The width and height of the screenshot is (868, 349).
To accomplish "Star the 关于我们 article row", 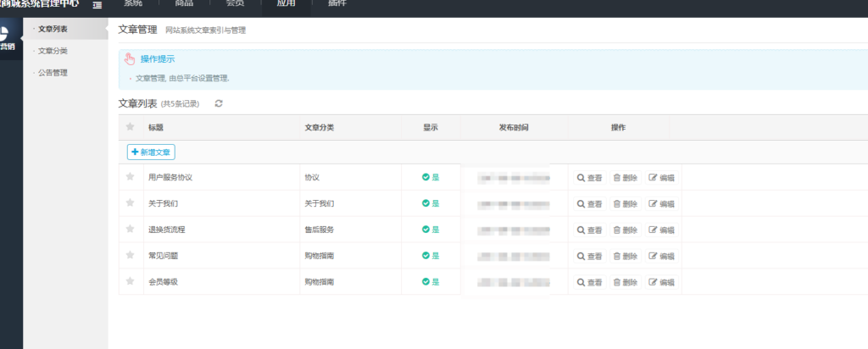I will (x=130, y=202).
